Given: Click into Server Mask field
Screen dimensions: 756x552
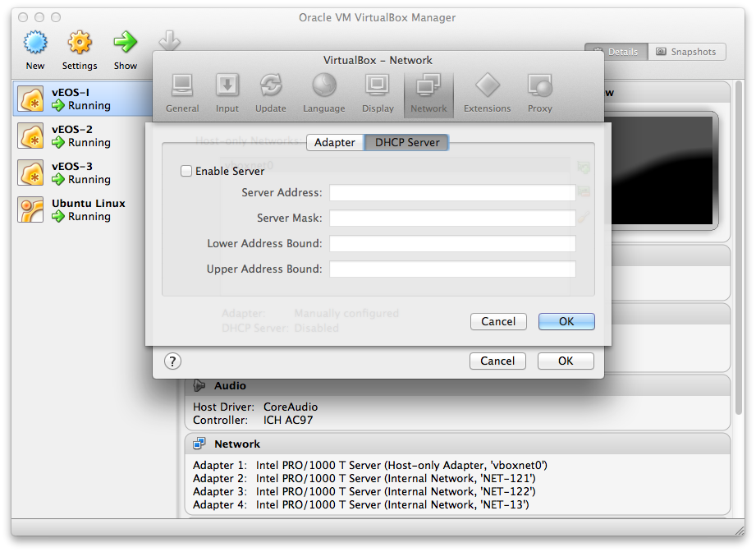Looking at the screenshot, I should (452, 218).
